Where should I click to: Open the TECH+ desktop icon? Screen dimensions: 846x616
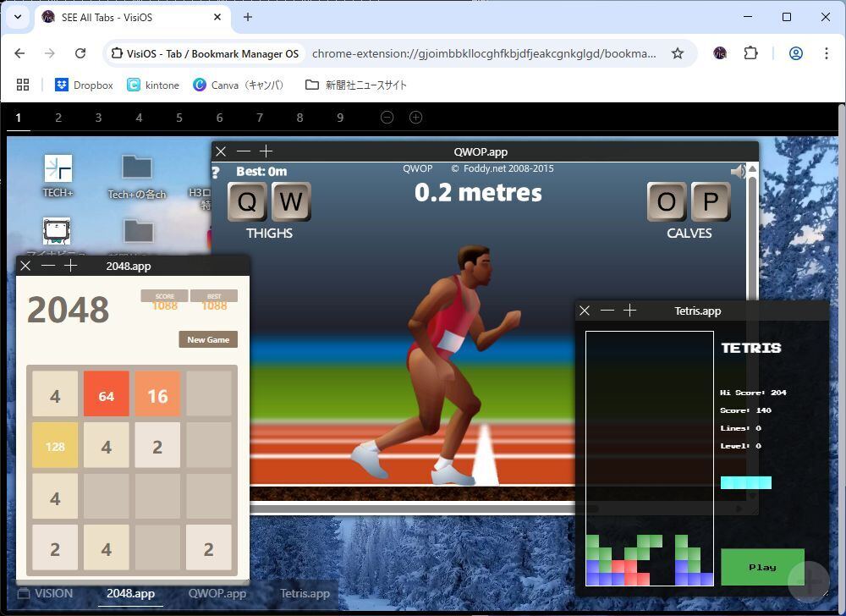coord(58,176)
